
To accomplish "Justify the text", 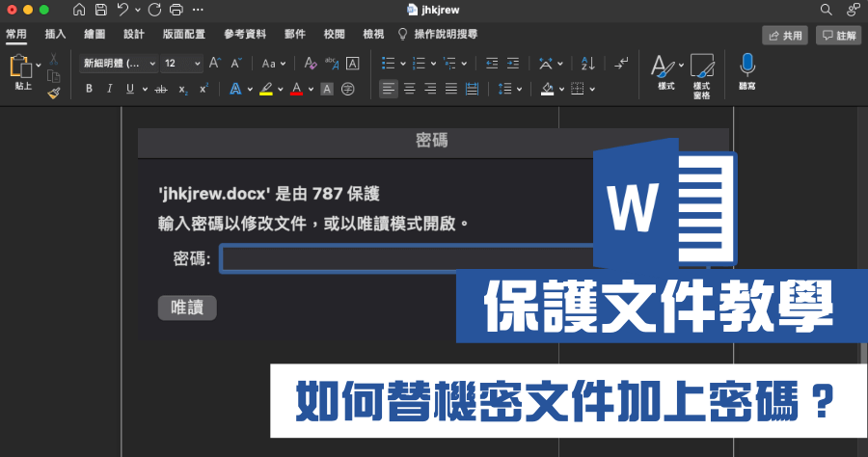I will [x=451, y=89].
